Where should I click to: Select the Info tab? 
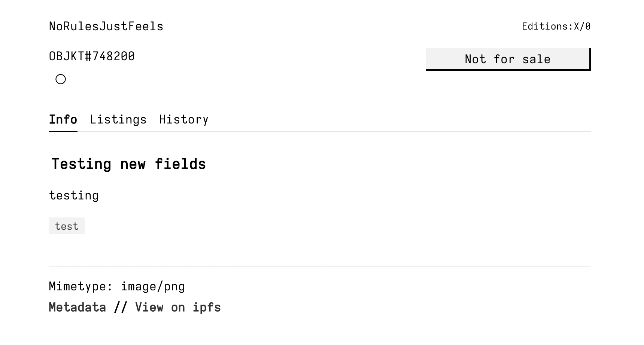63,119
